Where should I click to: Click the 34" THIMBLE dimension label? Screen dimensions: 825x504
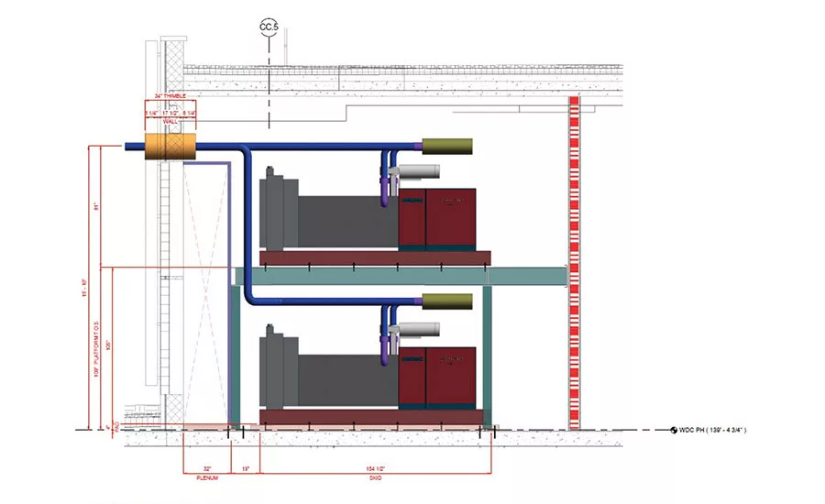(170, 96)
